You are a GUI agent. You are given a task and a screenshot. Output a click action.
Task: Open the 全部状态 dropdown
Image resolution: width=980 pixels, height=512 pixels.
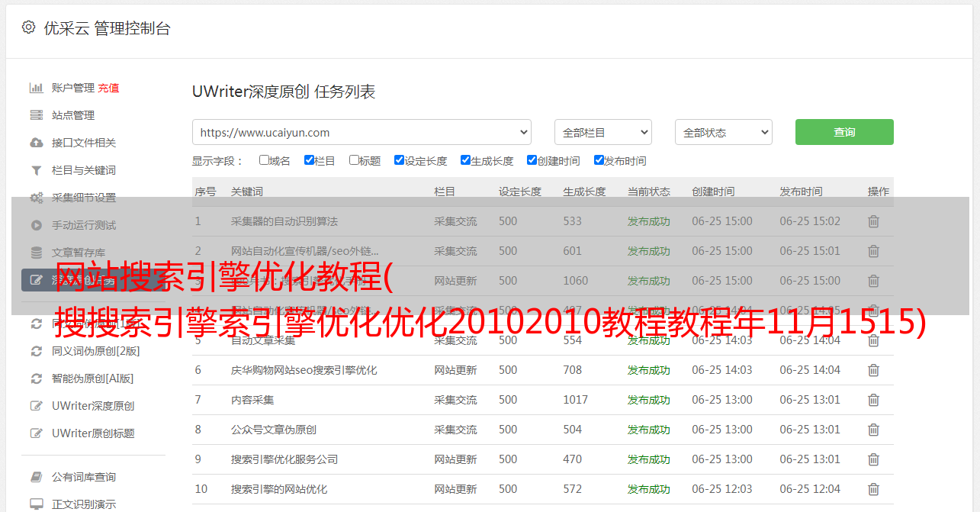point(724,132)
